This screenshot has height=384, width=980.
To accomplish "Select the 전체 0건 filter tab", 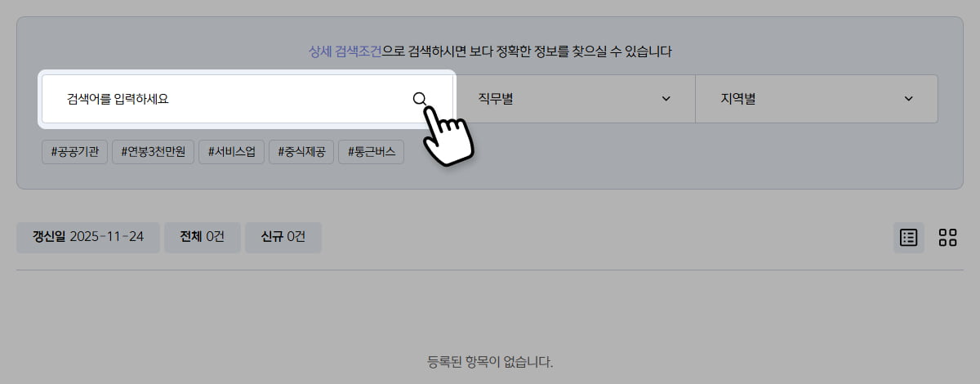I will click(203, 238).
